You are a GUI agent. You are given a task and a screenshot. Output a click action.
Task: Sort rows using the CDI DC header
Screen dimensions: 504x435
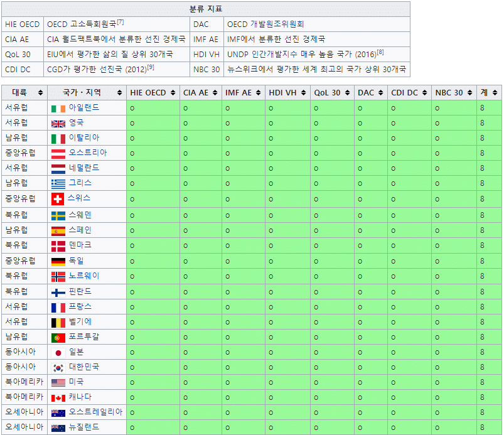pos(409,93)
